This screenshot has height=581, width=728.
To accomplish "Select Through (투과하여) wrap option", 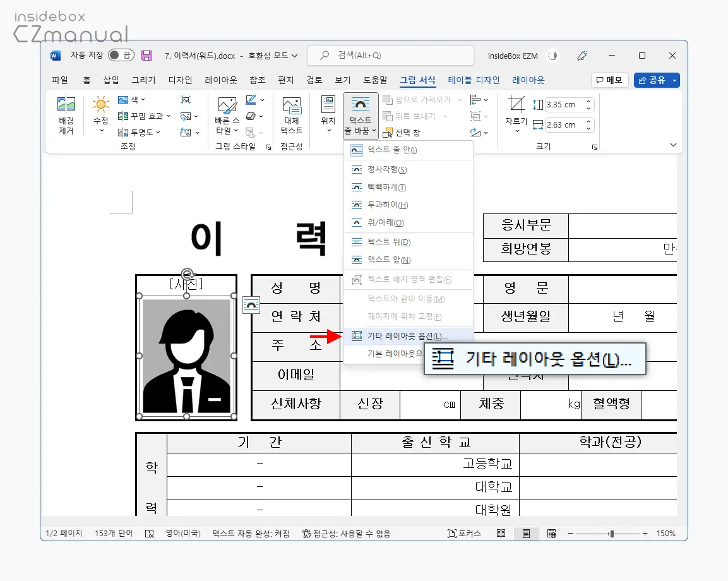I will pyautogui.click(x=409, y=205).
